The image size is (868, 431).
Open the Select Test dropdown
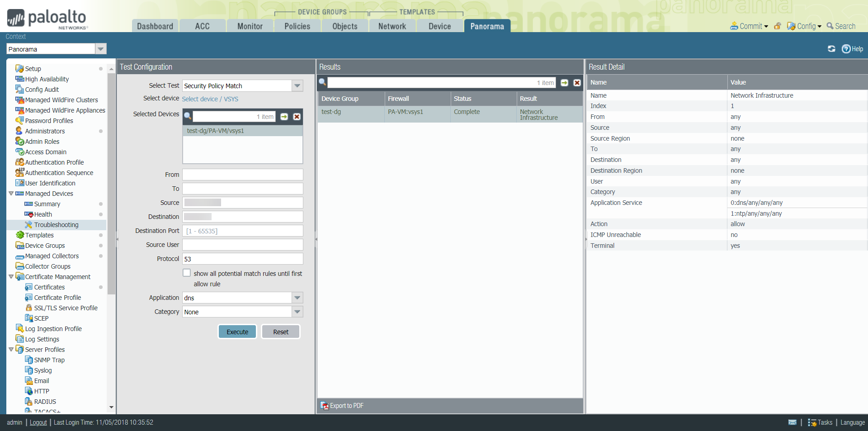297,86
